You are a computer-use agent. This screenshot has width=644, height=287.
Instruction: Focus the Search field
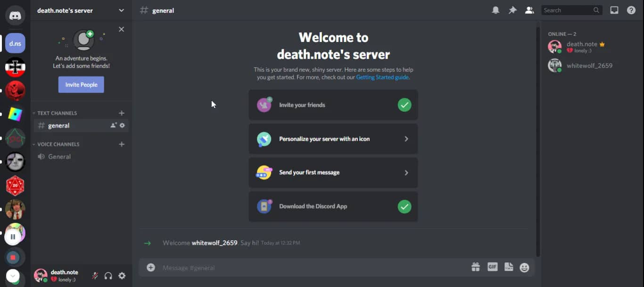click(571, 10)
